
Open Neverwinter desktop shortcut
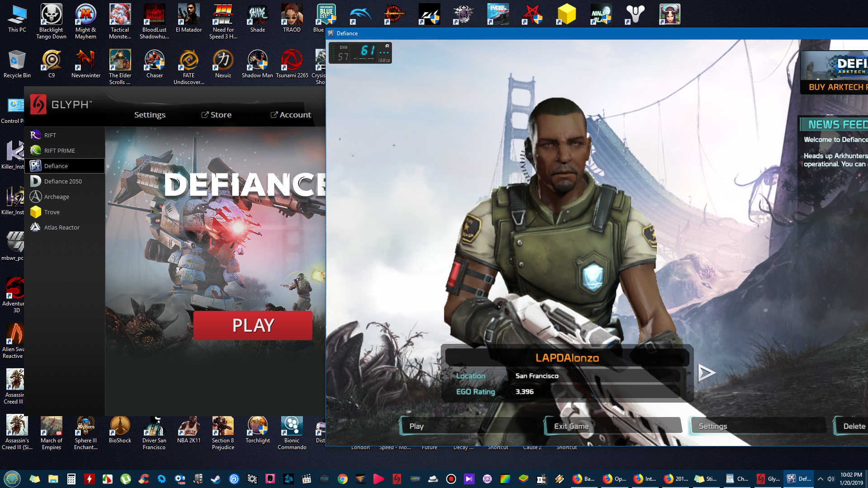pyautogui.click(x=86, y=64)
